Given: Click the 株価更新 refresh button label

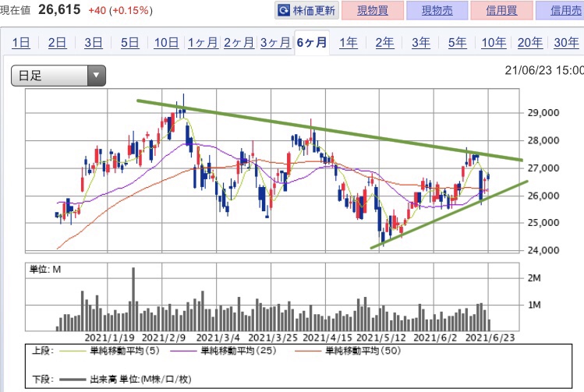Looking at the screenshot, I should click(x=313, y=10).
